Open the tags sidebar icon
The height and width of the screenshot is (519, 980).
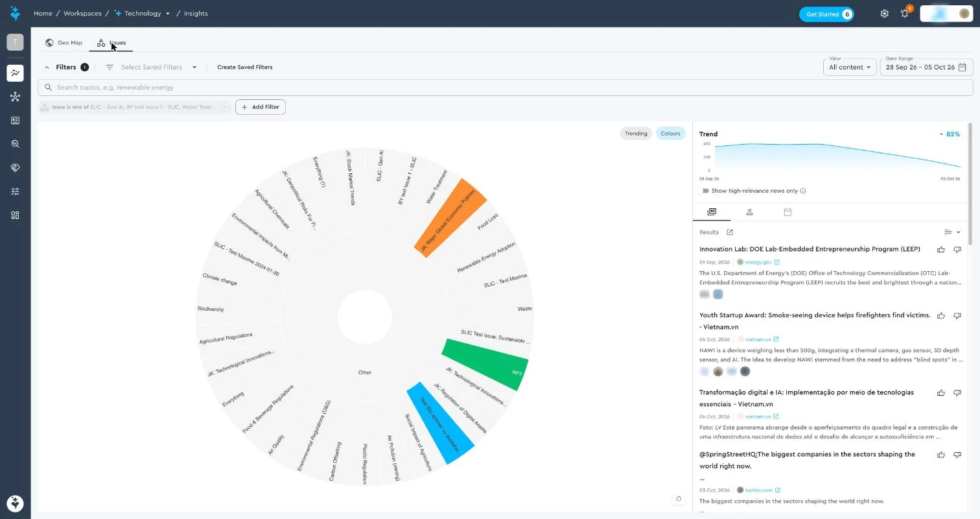[15, 167]
